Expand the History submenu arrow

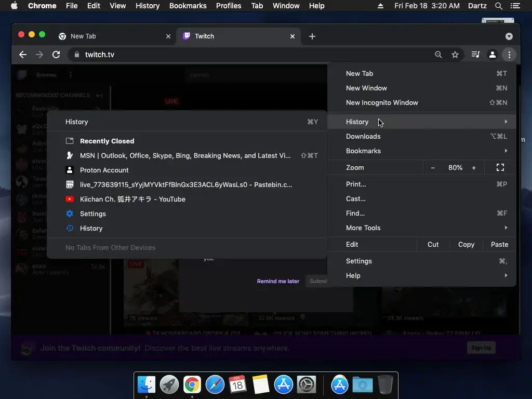pyautogui.click(x=506, y=122)
